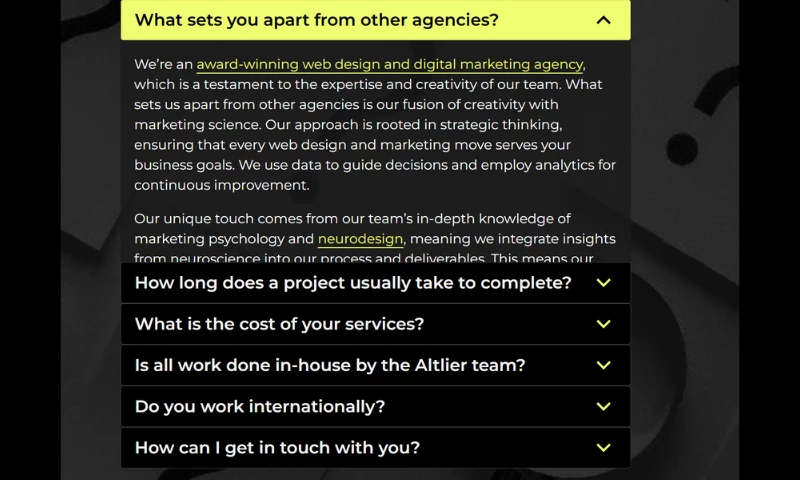The width and height of the screenshot is (800, 480).
Task: Click the chevron next to the services cost question
Action: (603, 324)
